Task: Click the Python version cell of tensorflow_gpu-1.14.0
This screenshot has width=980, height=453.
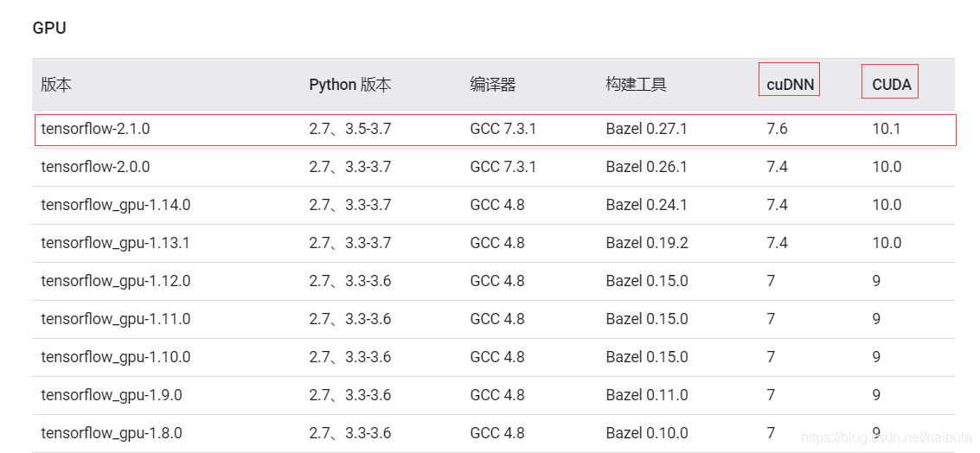Action: pos(350,205)
